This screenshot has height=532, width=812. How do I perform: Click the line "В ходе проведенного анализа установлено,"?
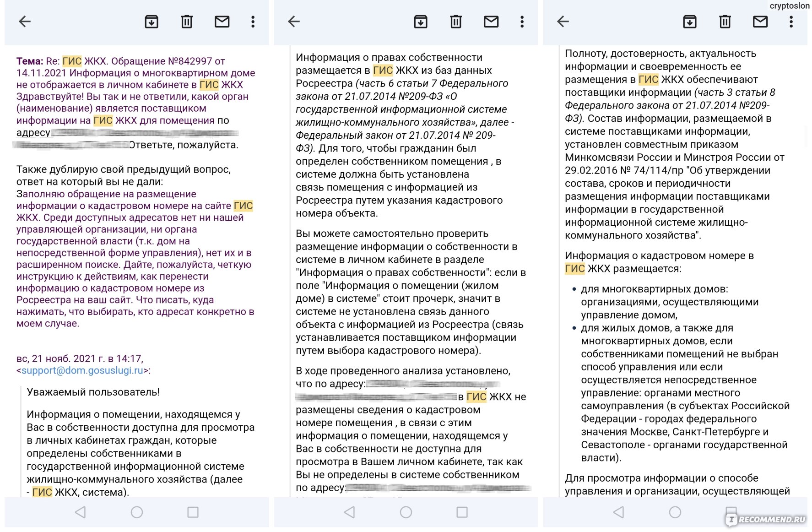[x=403, y=371]
